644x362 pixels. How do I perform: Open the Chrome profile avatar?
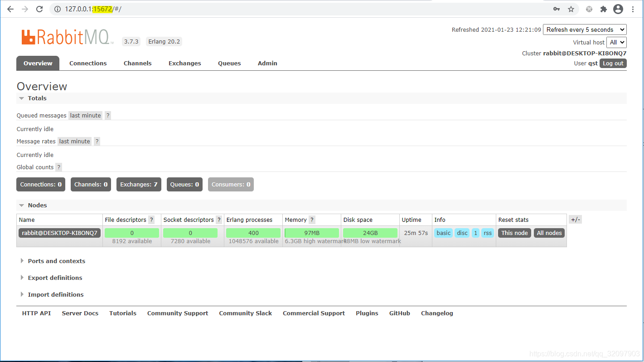point(618,9)
